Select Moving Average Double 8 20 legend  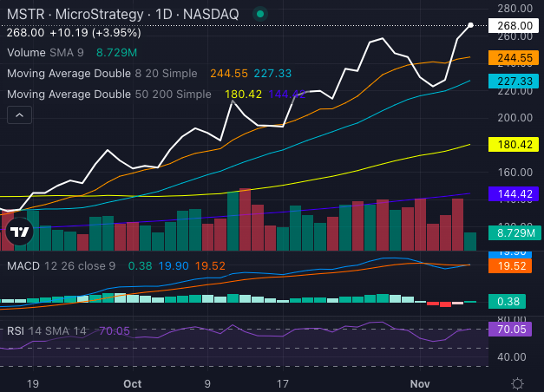104,74
